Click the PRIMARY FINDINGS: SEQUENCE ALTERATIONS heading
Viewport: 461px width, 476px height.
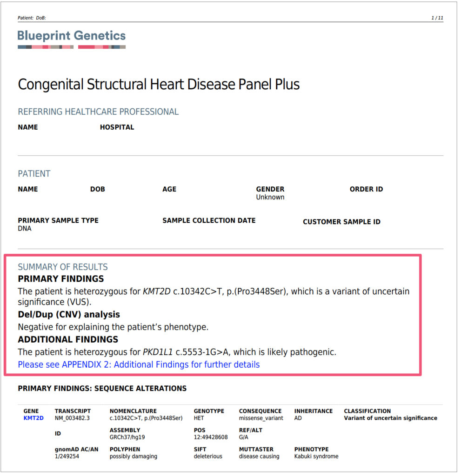click(x=102, y=388)
